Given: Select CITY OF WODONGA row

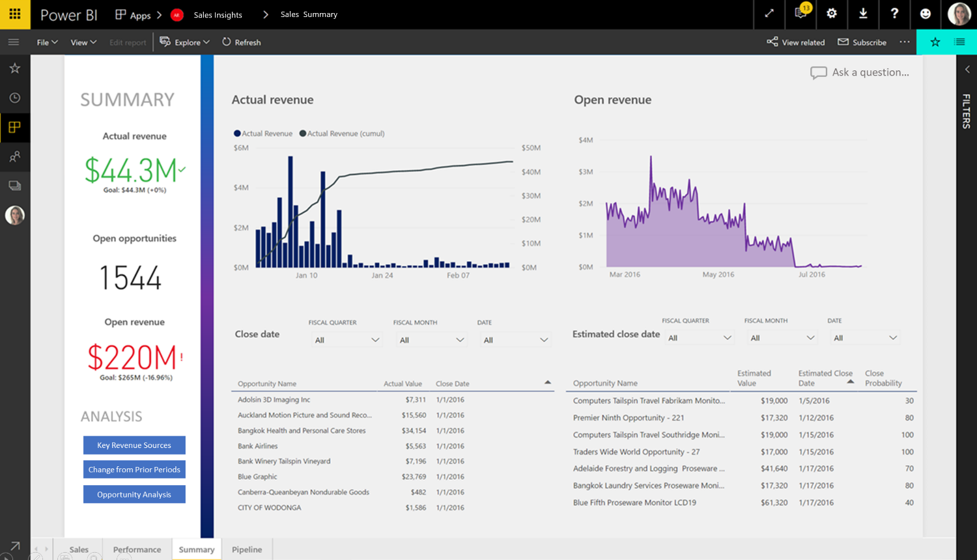Looking at the screenshot, I should coord(393,507).
